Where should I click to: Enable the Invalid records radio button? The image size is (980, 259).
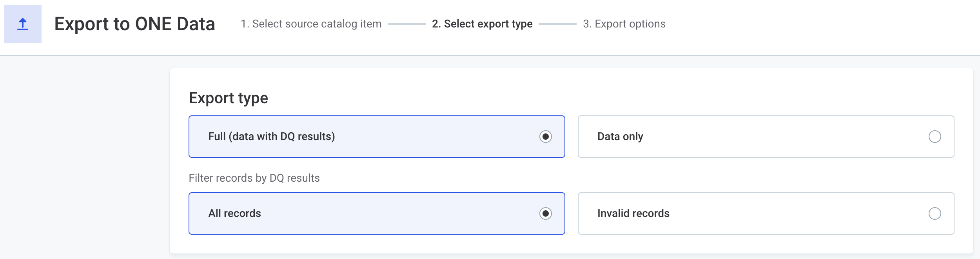coord(935,213)
